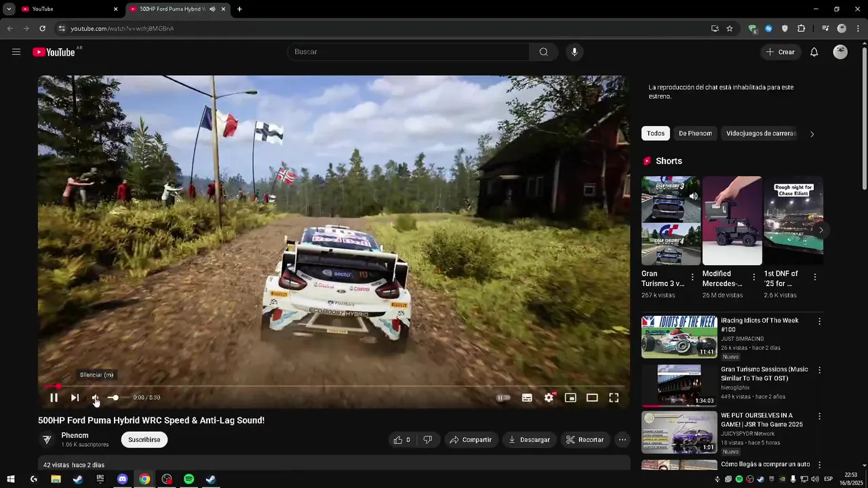Image resolution: width=868 pixels, height=488 pixels.
Task: Click the Descargar download button
Action: click(x=530, y=440)
